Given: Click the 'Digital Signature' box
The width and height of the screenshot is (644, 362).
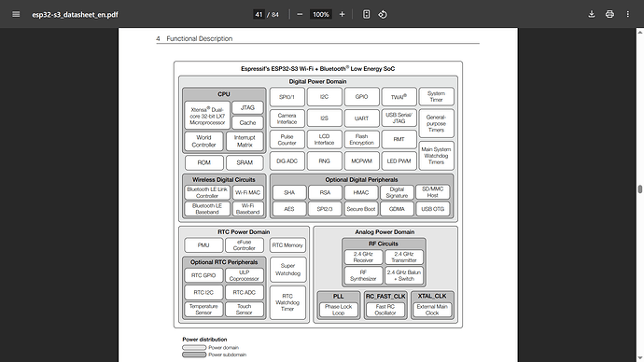Looking at the screenshot, I should point(397,192).
